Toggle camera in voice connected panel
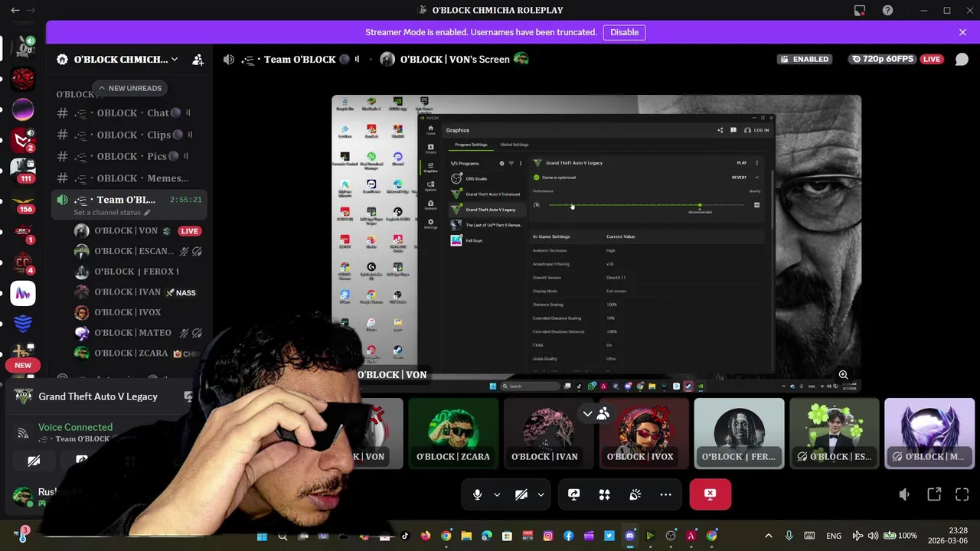Screen dimensions: 980x551 tap(34, 461)
